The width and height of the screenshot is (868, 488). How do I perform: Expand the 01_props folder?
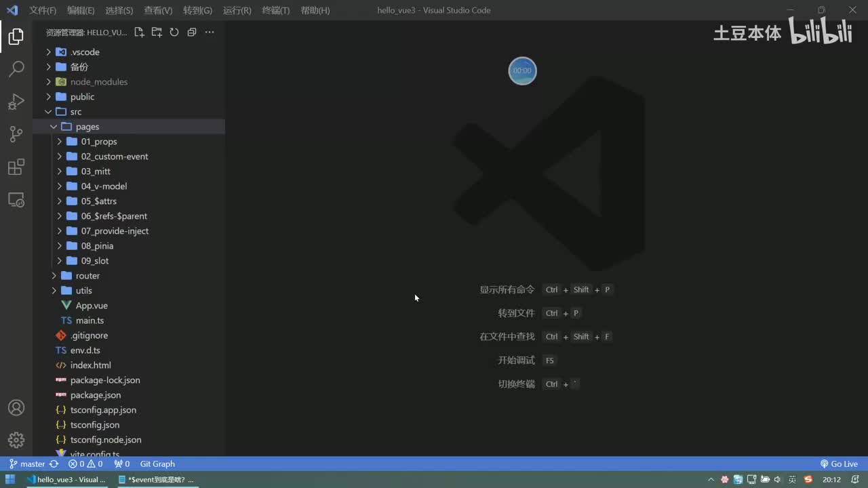[129, 142]
